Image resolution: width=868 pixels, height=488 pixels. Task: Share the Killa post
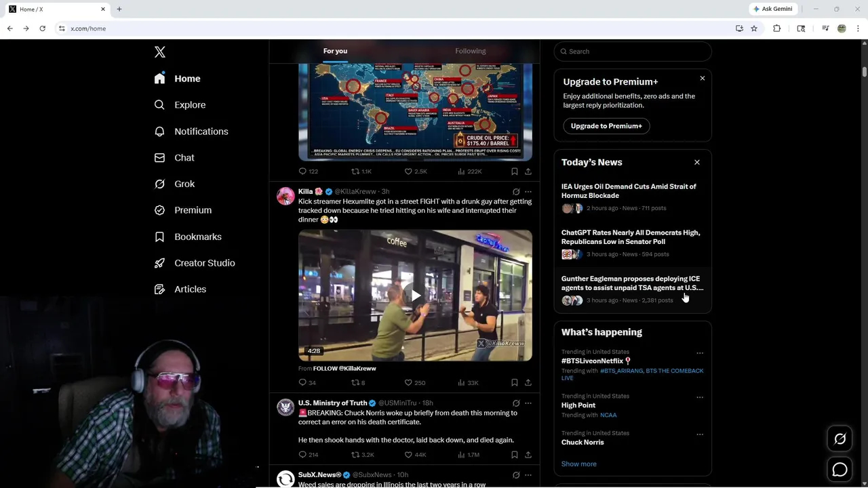click(x=528, y=382)
